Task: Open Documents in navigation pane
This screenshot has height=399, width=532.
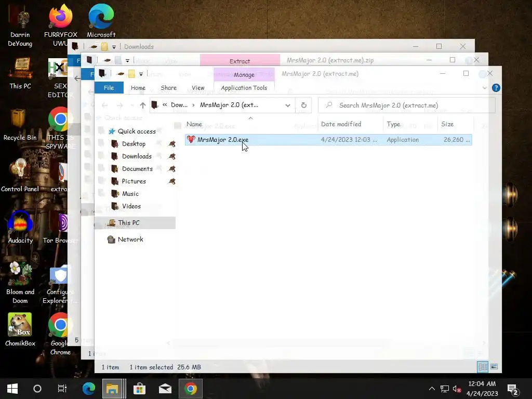Action: 137,169
